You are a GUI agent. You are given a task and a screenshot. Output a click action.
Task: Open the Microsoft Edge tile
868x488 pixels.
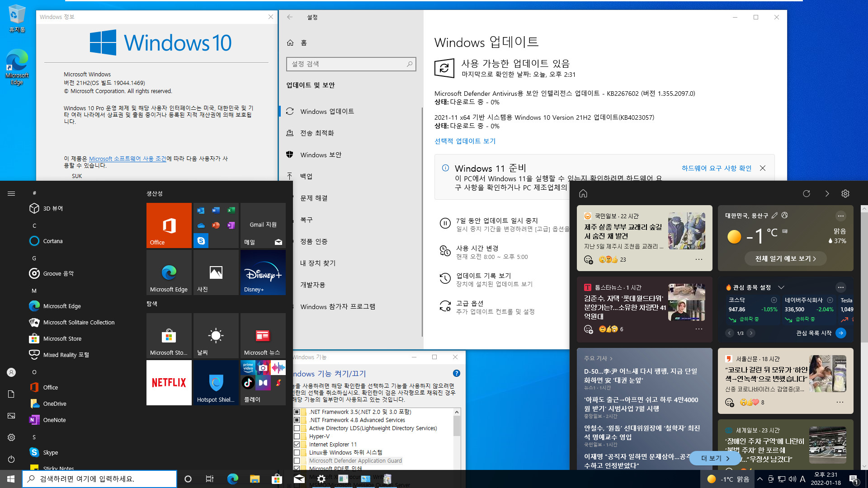tap(169, 272)
